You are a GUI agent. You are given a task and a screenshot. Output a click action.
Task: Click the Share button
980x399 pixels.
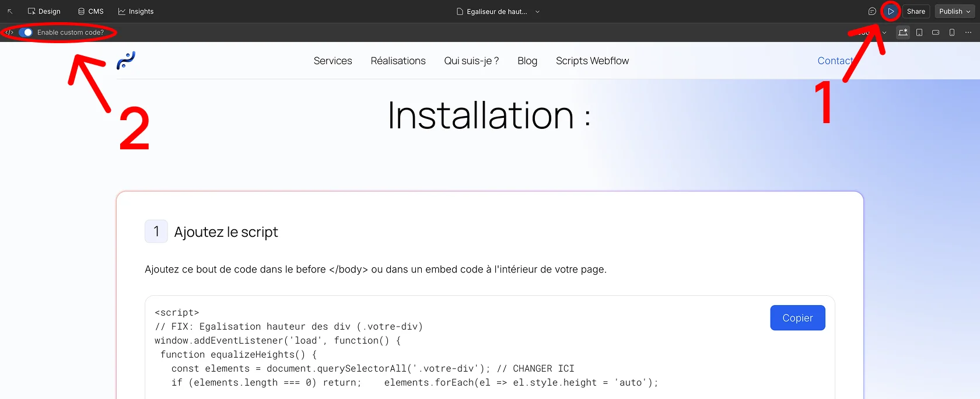[916, 11]
